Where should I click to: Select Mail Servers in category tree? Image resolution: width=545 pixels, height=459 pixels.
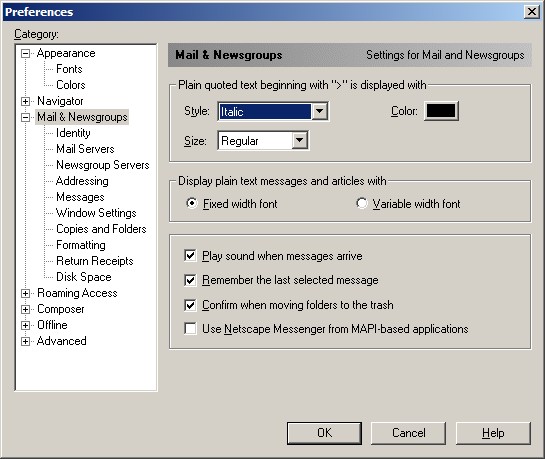(85, 149)
